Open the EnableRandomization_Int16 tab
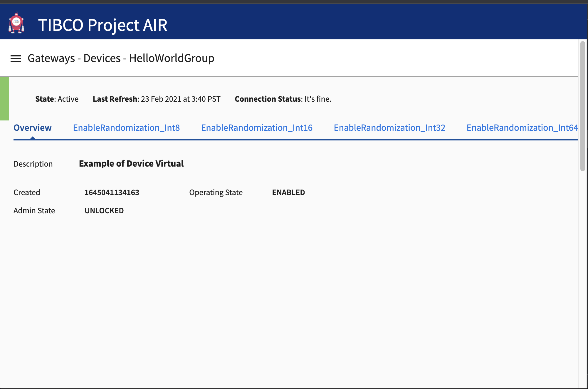588x389 pixels. tap(257, 128)
